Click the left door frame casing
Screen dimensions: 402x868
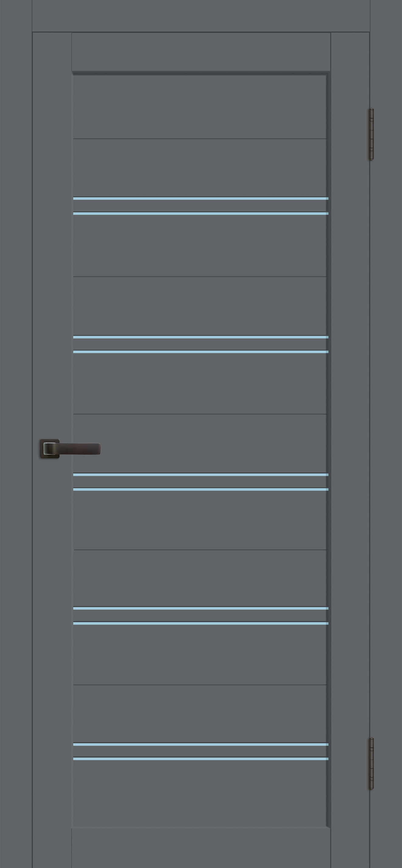tap(16, 434)
